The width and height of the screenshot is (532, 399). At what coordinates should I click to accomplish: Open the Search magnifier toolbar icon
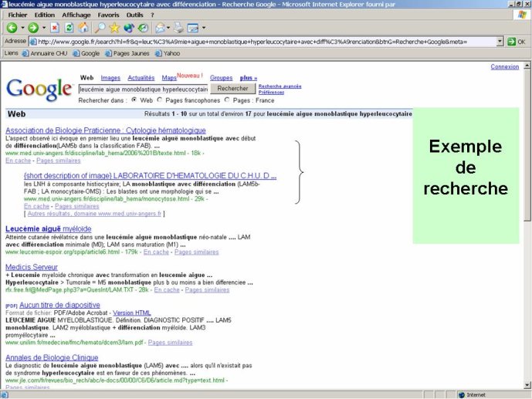pyautogui.click(x=100, y=28)
